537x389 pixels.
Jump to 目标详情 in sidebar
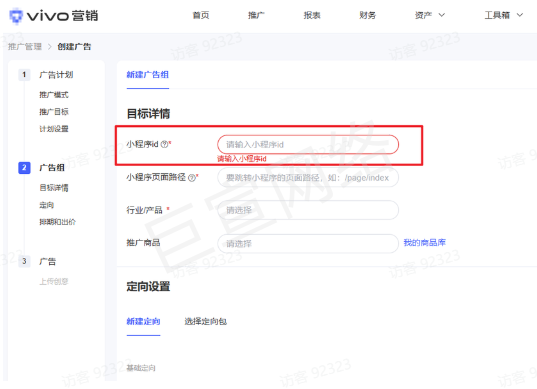pos(54,188)
